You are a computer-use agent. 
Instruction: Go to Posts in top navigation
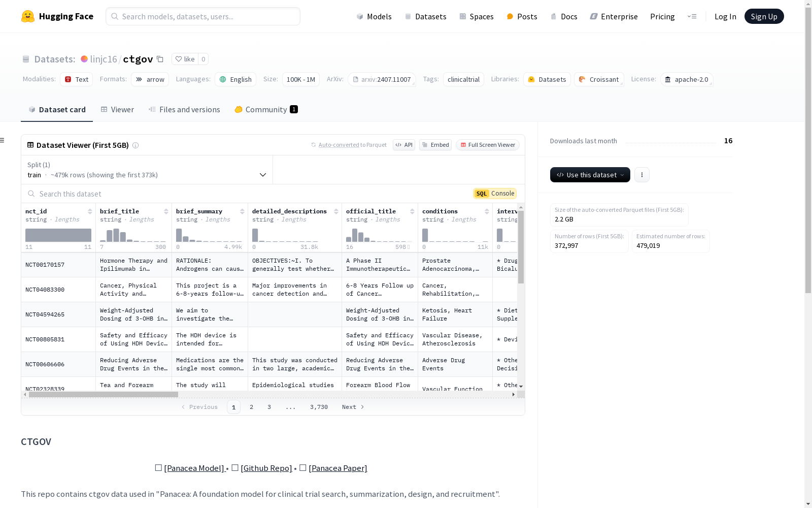click(x=522, y=16)
